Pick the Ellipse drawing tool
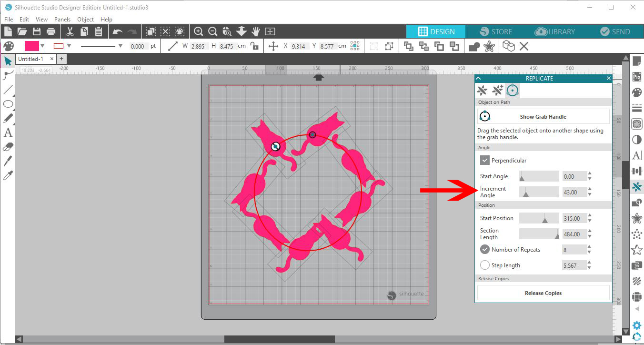The height and width of the screenshot is (345, 644). pos(8,104)
